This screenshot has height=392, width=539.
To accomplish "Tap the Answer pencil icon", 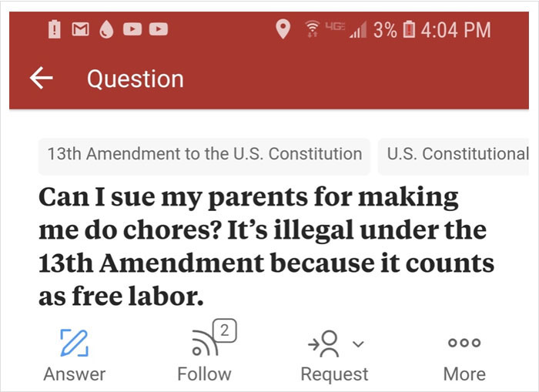I will pyautogui.click(x=74, y=343).
